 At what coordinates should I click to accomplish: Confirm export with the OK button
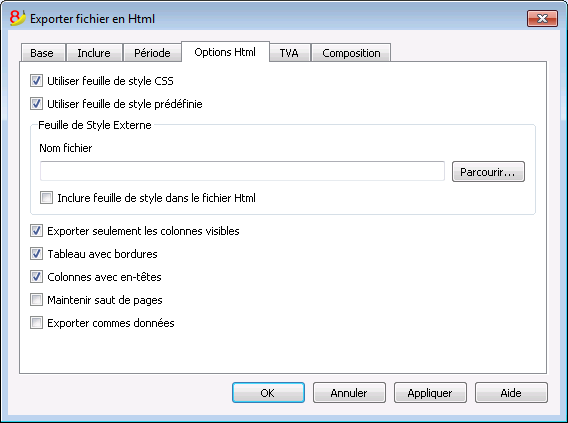(268, 393)
